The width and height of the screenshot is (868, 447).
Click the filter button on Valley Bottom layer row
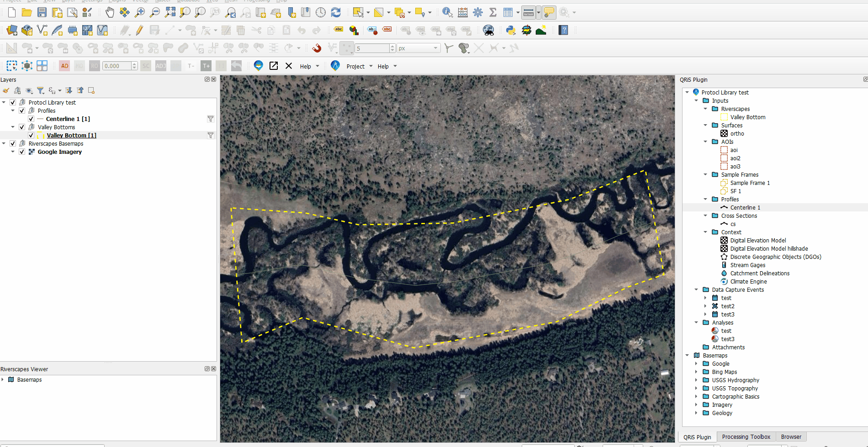pos(211,136)
